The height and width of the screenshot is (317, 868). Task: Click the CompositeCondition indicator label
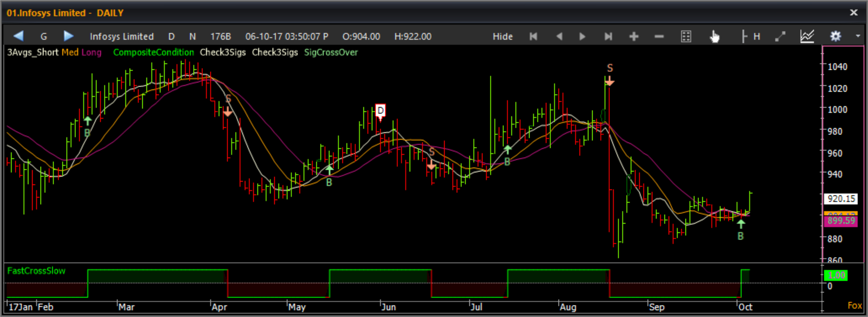154,52
